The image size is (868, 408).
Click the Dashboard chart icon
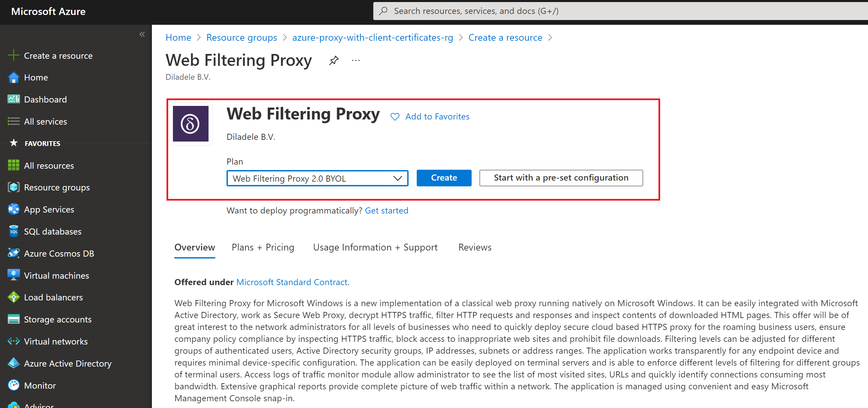(14, 99)
